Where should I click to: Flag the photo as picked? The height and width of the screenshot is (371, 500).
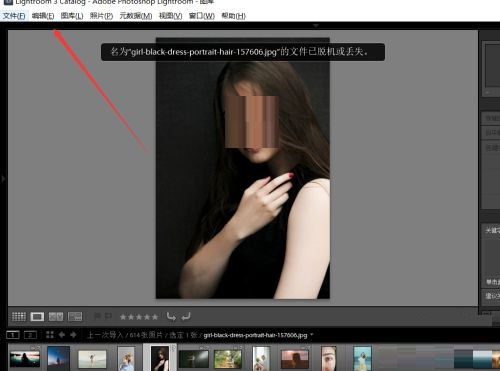click(x=97, y=316)
